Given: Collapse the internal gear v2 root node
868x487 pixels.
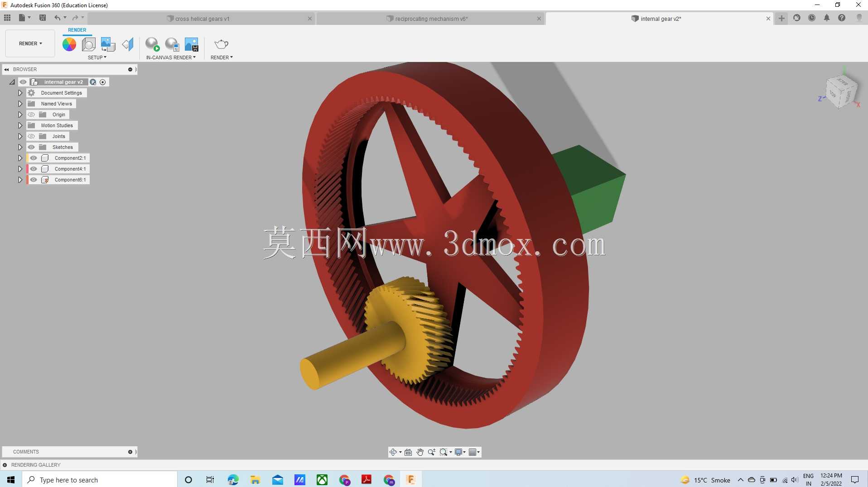Looking at the screenshot, I should point(12,82).
